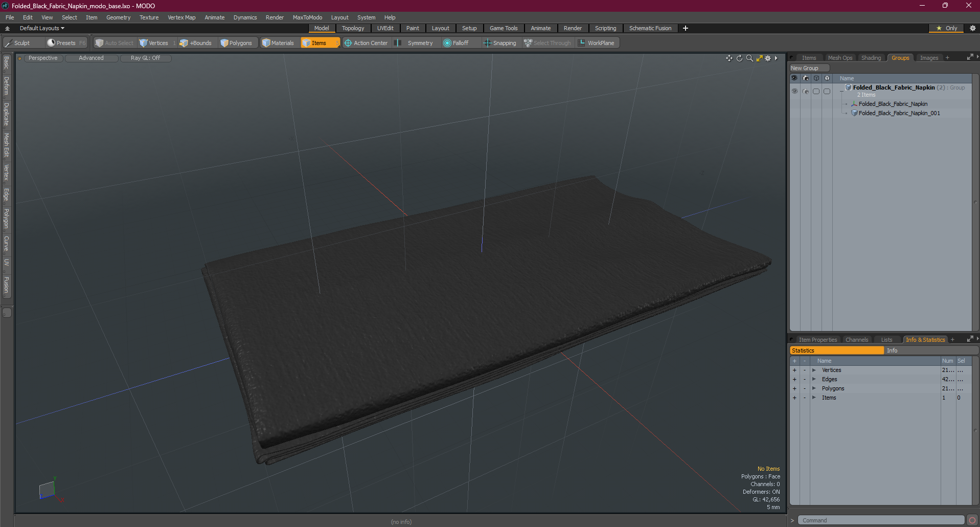The image size is (980, 527).
Task: Switch to the UVEdit layout tab
Action: (385, 28)
